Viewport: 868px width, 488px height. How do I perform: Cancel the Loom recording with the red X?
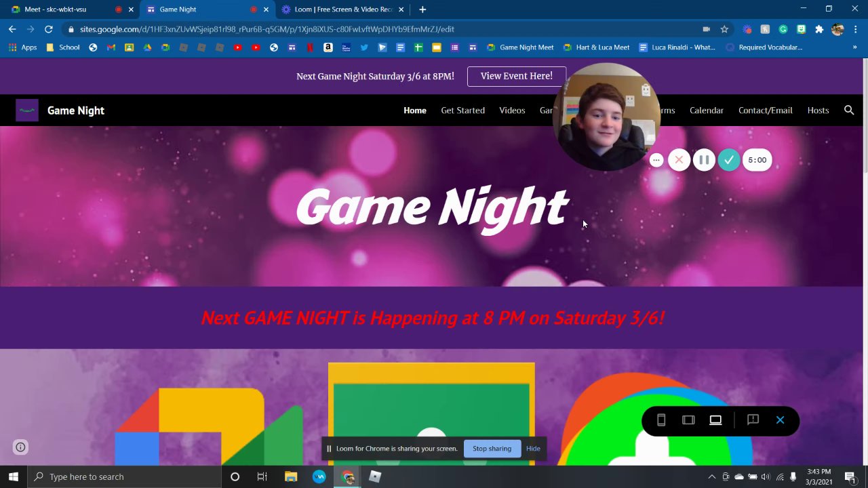(x=679, y=160)
